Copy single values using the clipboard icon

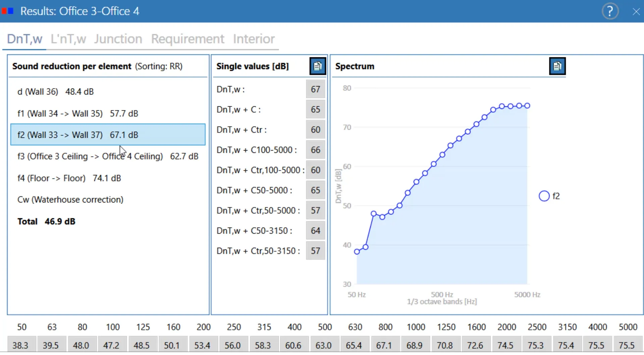[318, 66]
